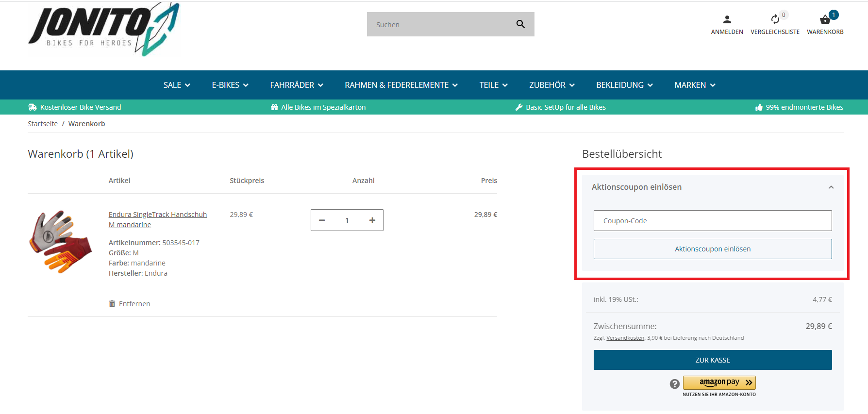The image size is (868, 414).
Task: Click Kostenloser Bike-Versand banner text
Action: tap(81, 107)
